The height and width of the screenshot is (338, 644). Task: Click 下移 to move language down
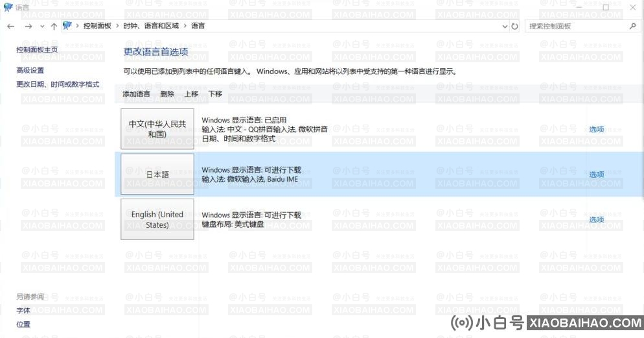[215, 94]
